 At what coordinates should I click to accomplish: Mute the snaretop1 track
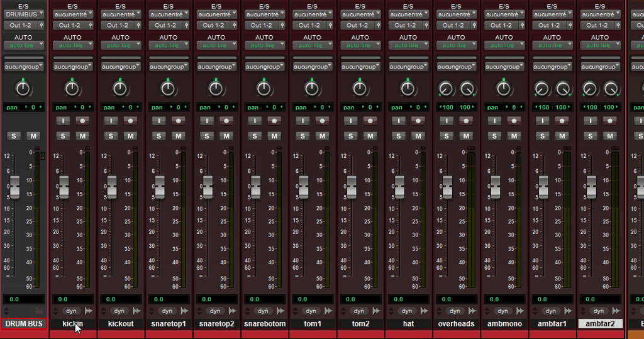(x=178, y=136)
